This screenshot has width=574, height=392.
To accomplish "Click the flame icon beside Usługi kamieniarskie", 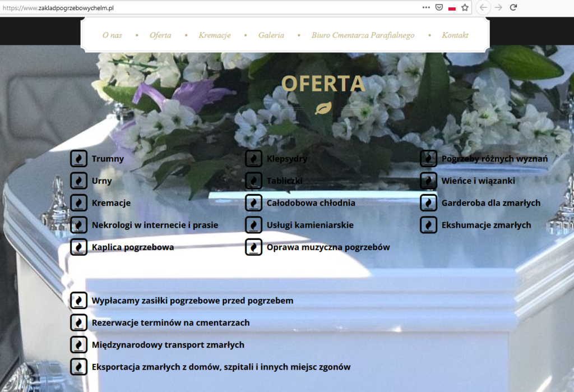I will [x=254, y=225].
